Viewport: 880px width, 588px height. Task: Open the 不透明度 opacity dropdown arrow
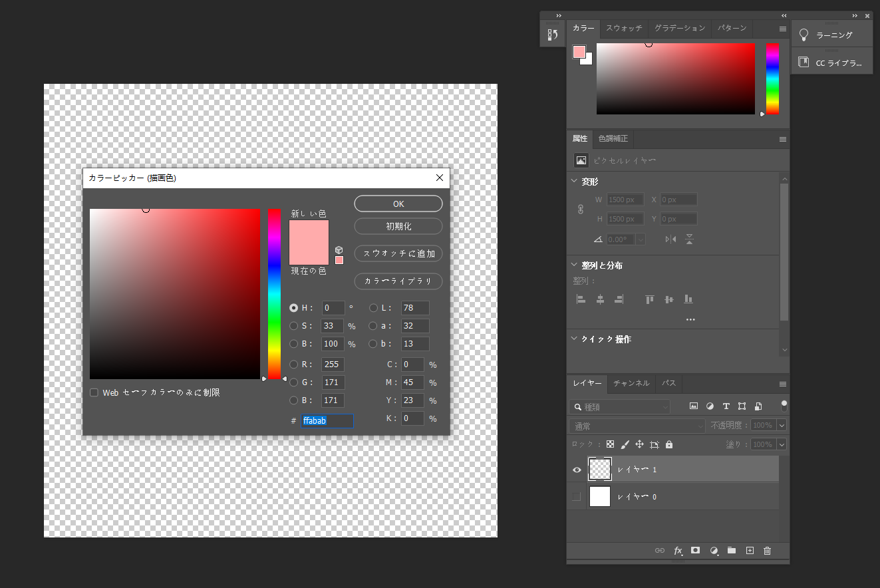[x=782, y=425]
